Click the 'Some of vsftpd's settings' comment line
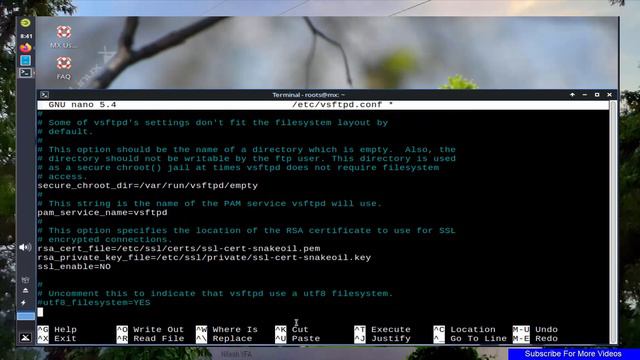The height and width of the screenshot is (360, 640). [x=213, y=123]
